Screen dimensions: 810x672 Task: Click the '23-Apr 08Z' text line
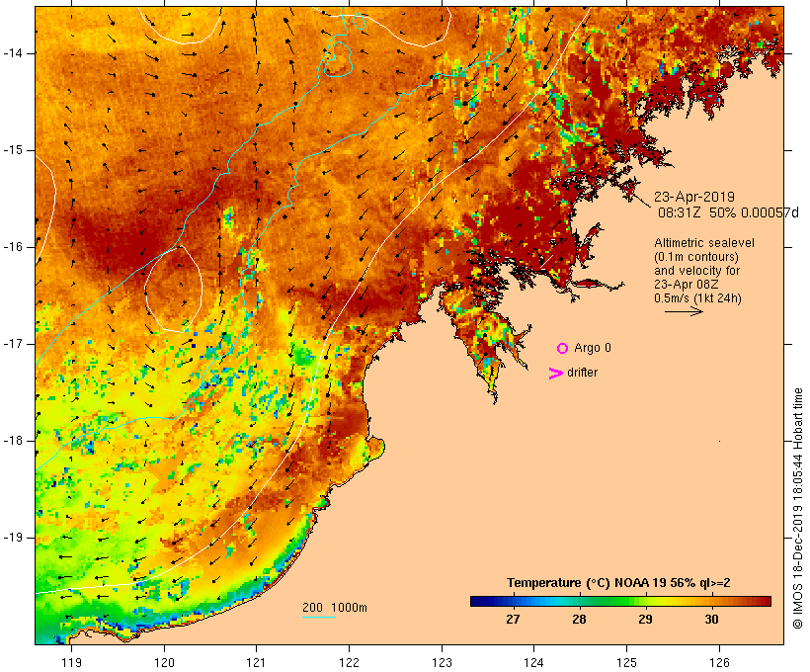686,285
